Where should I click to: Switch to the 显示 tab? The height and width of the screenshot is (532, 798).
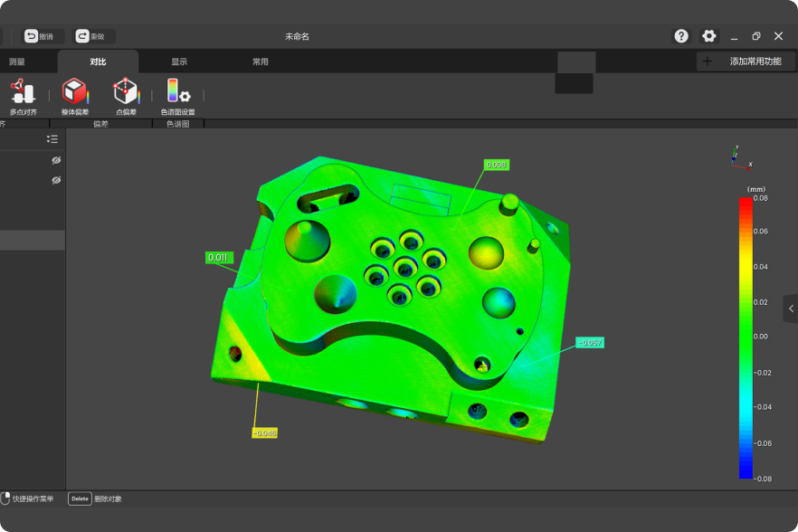point(179,62)
